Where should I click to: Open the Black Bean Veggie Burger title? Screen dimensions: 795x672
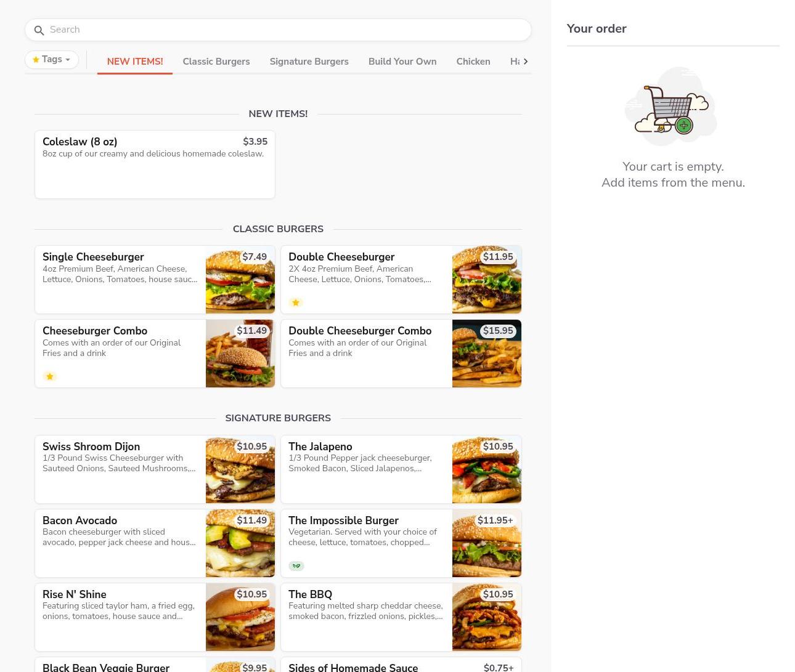pos(106,667)
